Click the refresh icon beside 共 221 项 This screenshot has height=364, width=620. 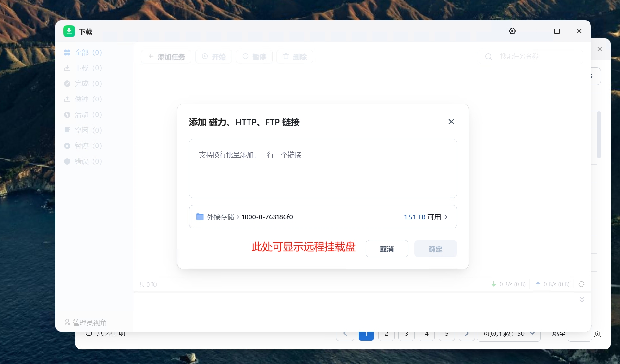click(x=89, y=334)
